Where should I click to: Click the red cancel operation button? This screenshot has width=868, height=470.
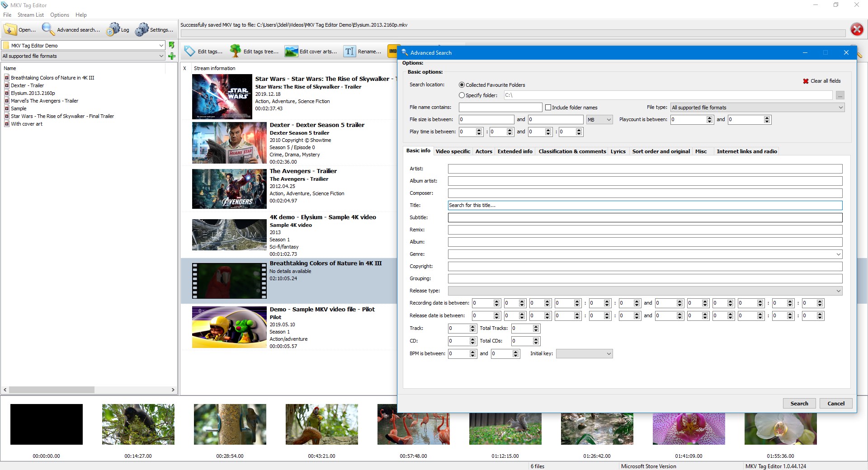coord(857,29)
